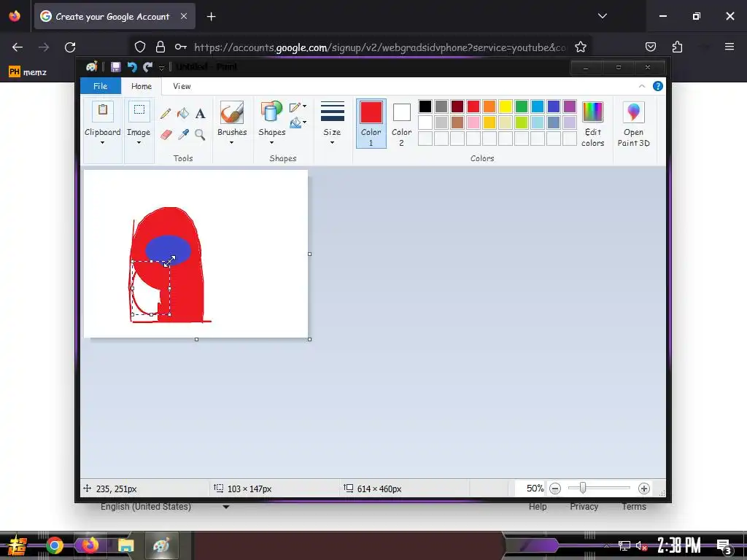Click the Firefox address bar URL

380,47
